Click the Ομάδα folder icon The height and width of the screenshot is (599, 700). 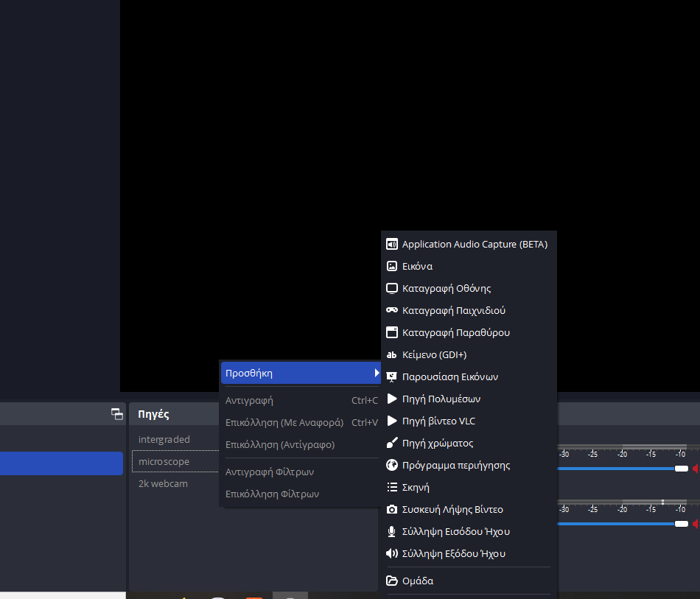click(x=391, y=581)
